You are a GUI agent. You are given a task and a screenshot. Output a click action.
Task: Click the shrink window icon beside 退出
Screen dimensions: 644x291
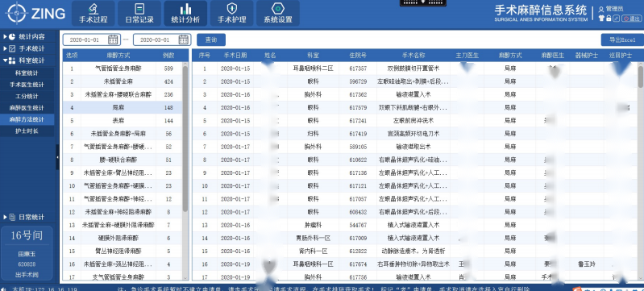click(617, 19)
